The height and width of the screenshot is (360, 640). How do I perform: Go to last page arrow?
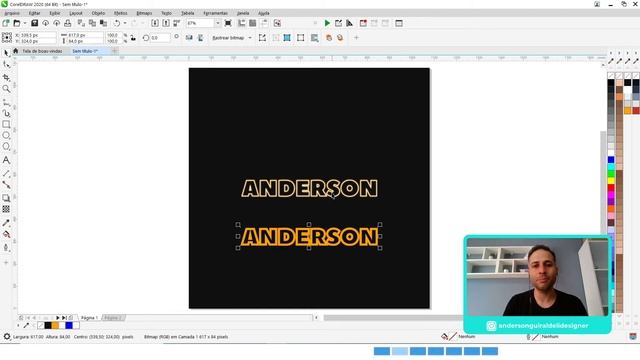[64, 318]
